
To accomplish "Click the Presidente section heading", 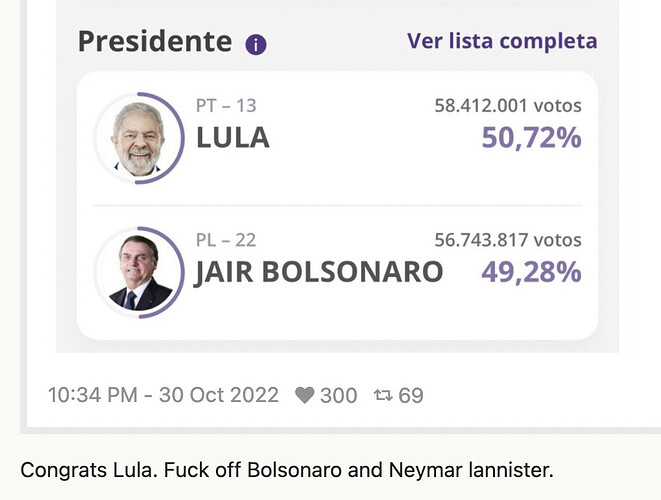I will 155,41.
